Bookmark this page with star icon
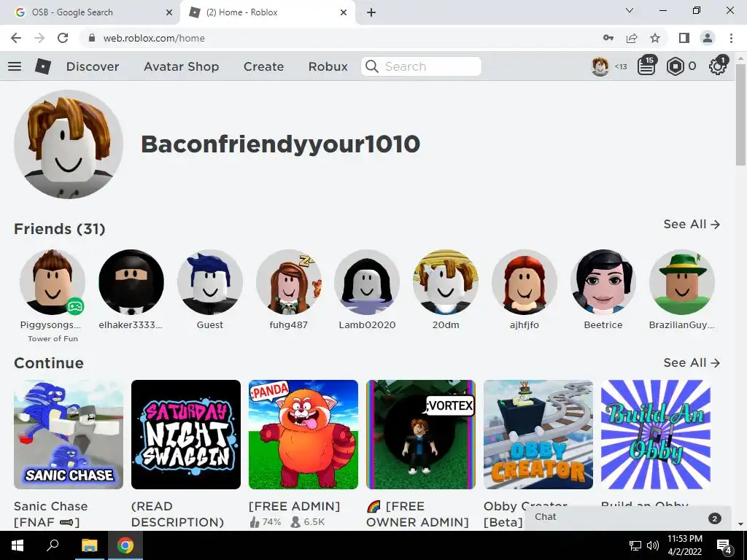This screenshot has width=747, height=560. point(655,38)
